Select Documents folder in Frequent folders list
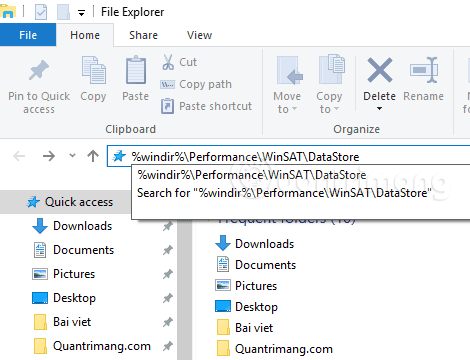This screenshot has width=470, height=360. coord(255,265)
